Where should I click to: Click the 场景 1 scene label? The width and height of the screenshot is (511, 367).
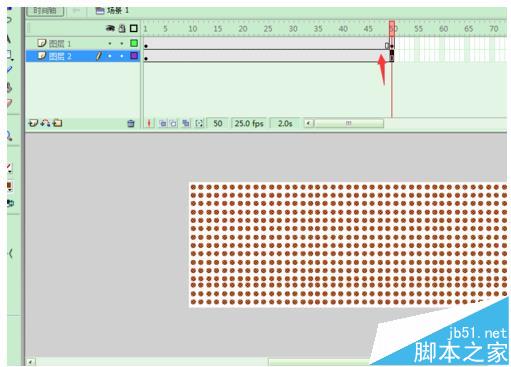point(112,11)
